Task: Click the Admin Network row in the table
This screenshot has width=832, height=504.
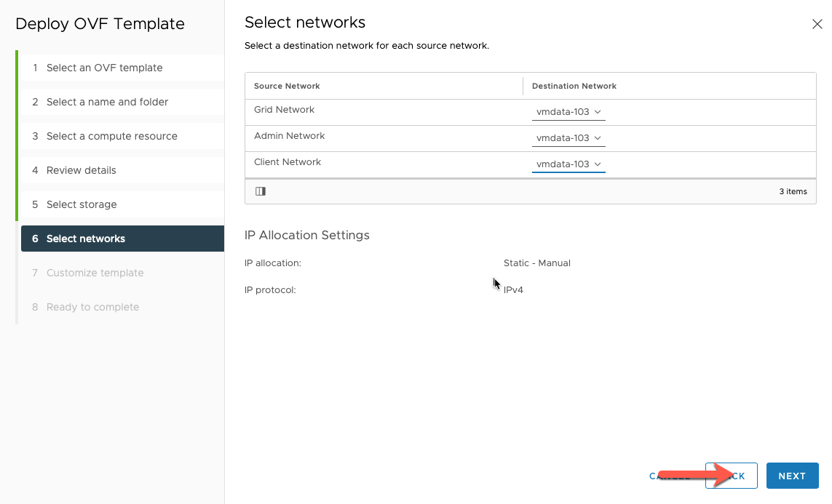Action: point(364,136)
